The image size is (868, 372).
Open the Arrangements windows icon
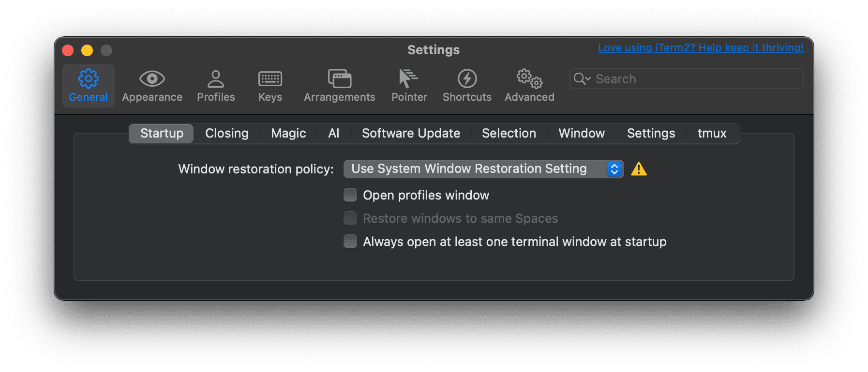[339, 78]
